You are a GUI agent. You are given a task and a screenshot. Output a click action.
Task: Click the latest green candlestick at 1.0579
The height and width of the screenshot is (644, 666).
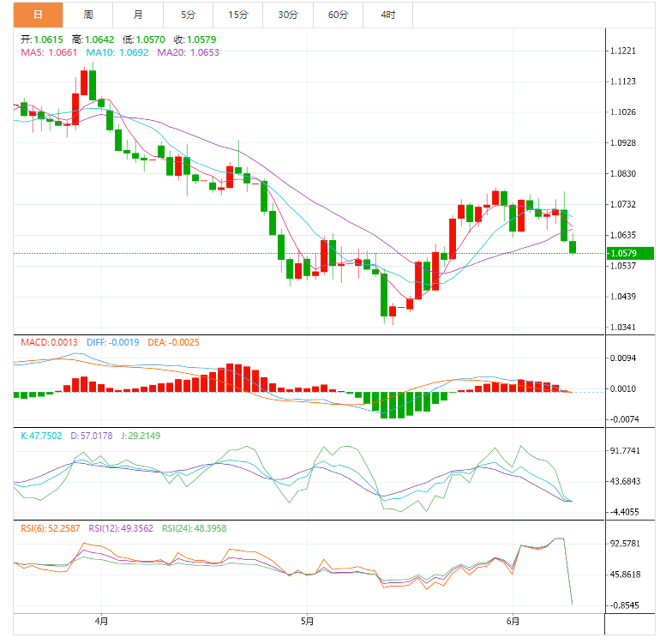(x=573, y=247)
